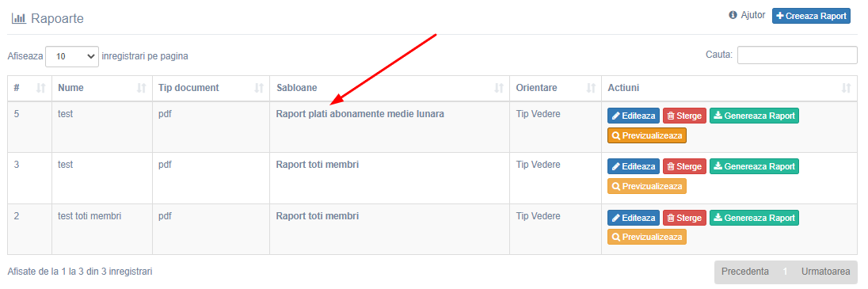Preview report 5 with Previzualizeaza
This screenshot has height=289, width=868.
pos(646,135)
